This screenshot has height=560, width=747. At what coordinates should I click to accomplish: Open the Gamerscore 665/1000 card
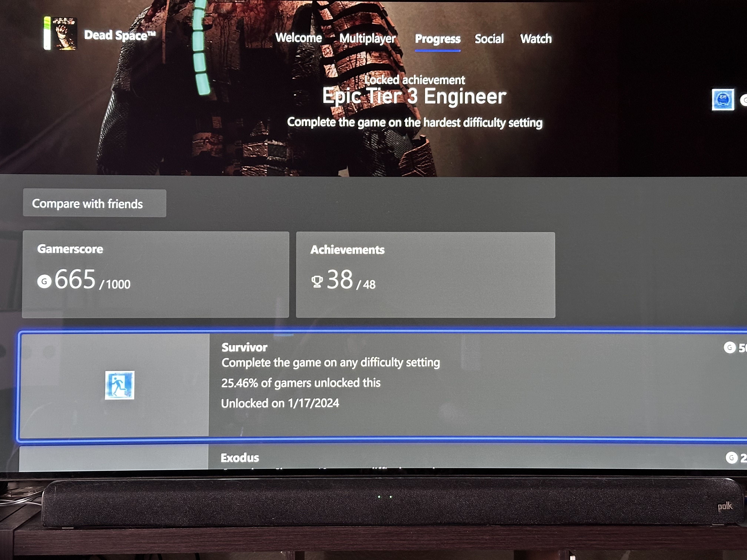coord(156,274)
